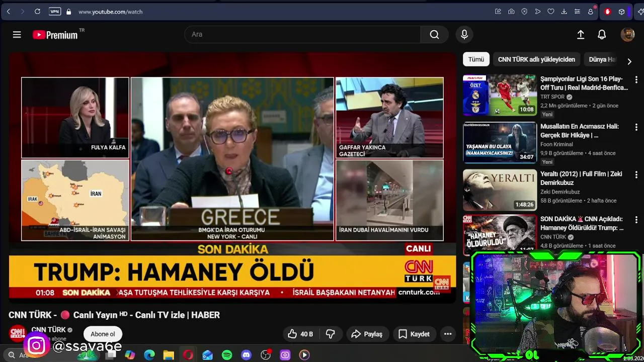
Task: Click the Foon Kriminal channel name
Action: pos(556,144)
